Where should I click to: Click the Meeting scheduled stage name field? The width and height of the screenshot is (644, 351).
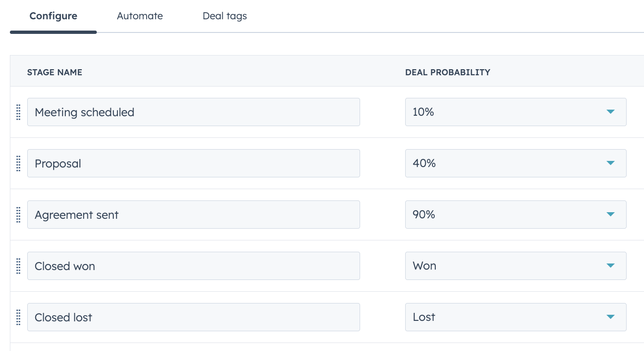click(194, 112)
